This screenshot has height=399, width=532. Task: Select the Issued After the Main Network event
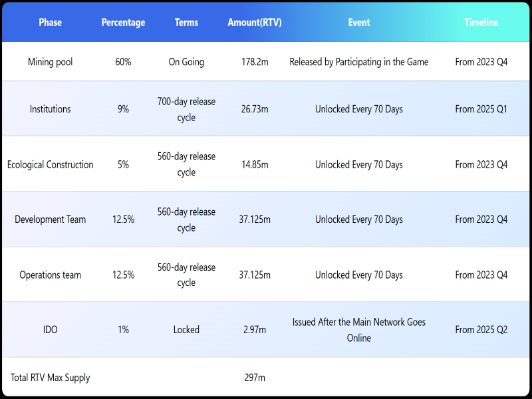(359, 330)
